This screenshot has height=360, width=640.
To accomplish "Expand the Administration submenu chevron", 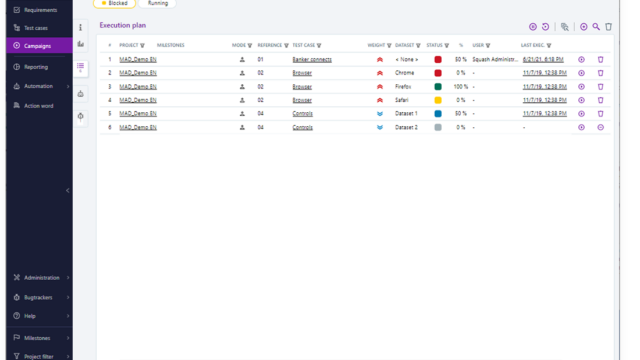I will click(68, 278).
